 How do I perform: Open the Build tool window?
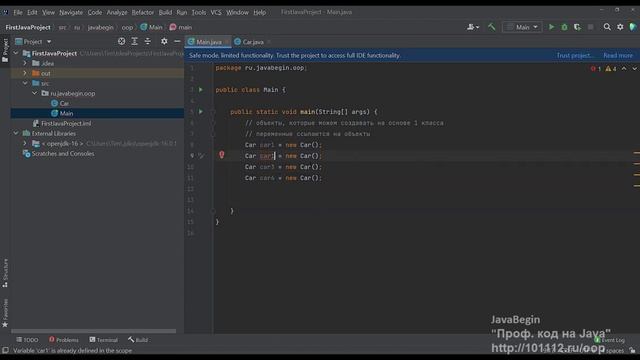138,340
